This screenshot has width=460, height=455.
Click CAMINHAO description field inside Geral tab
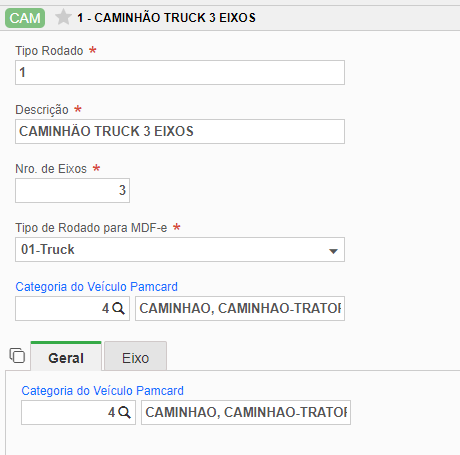click(246, 412)
